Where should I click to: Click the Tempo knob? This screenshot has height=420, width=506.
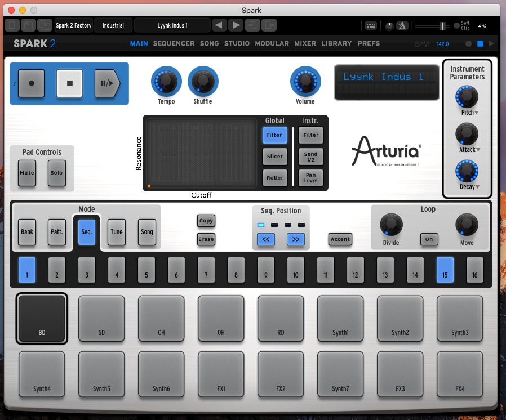(x=166, y=81)
